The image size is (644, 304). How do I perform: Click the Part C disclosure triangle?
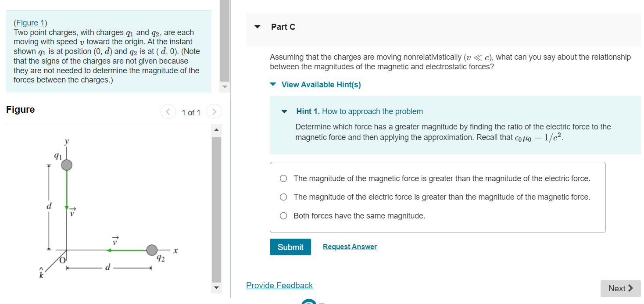pos(257,27)
